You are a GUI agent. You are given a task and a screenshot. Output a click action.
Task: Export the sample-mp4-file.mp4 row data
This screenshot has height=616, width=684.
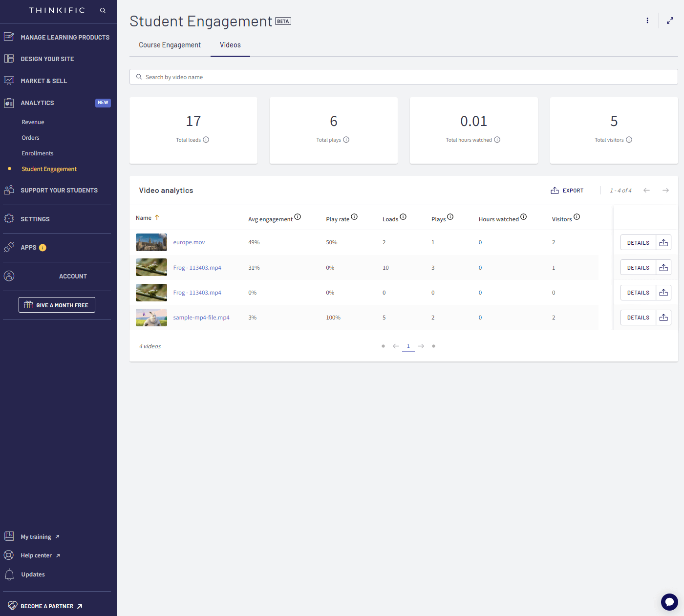pos(663,318)
